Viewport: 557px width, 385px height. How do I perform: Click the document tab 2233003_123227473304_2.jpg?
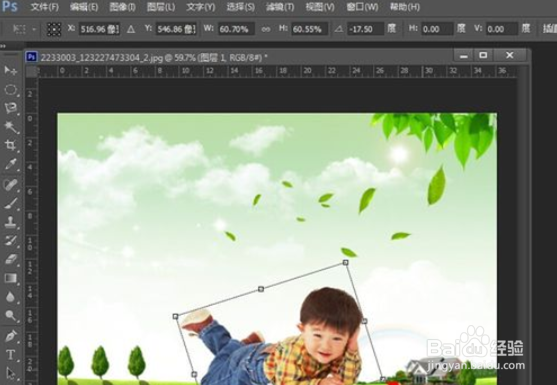(x=153, y=57)
